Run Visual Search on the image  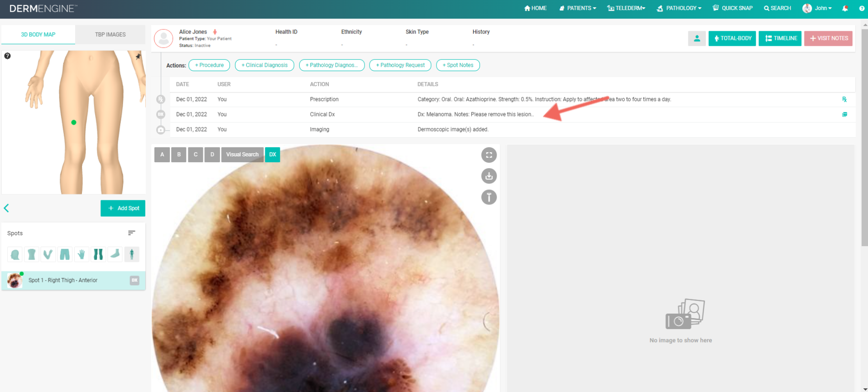[242, 155]
